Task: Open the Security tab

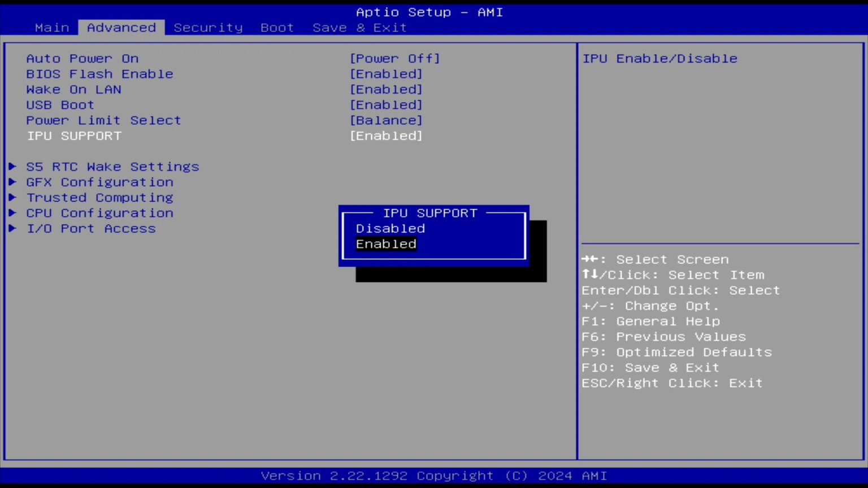Action: tap(208, 28)
